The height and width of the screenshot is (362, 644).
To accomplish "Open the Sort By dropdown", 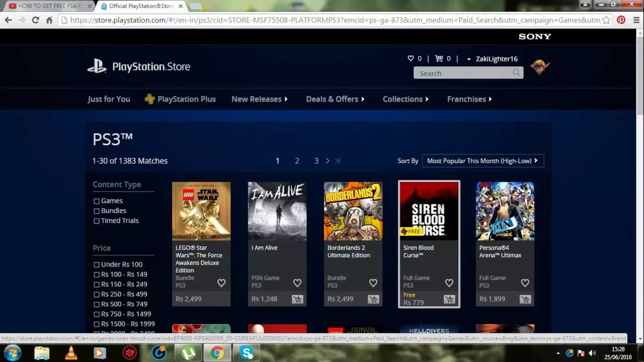I will click(x=482, y=161).
